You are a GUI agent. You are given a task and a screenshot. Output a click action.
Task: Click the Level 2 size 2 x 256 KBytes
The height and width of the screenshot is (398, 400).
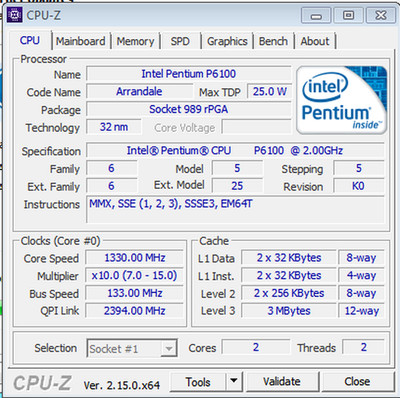pos(289,293)
